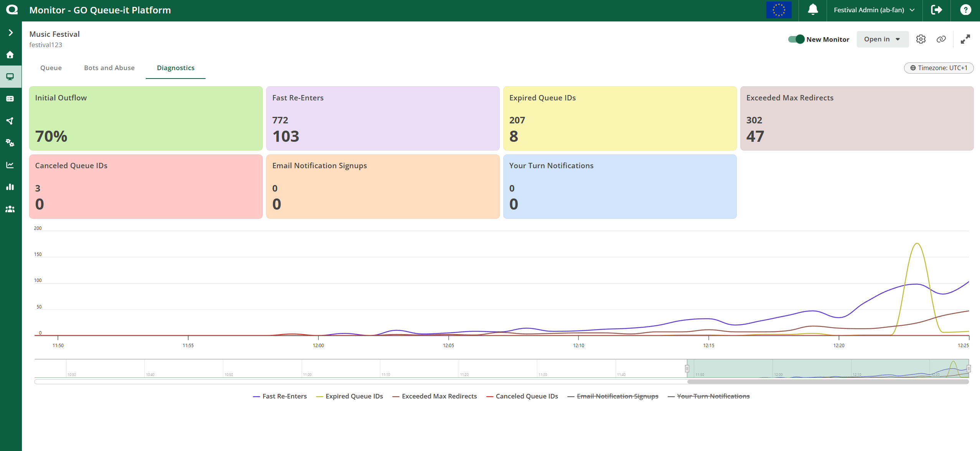Click the copy link icon near settings
This screenshot has width=980, height=451.
[x=941, y=39]
